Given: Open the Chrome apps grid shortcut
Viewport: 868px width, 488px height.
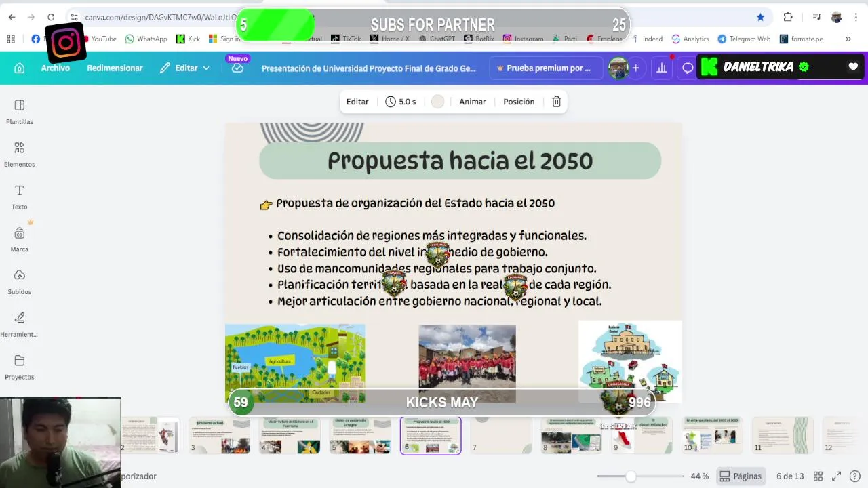Looking at the screenshot, I should (11, 39).
